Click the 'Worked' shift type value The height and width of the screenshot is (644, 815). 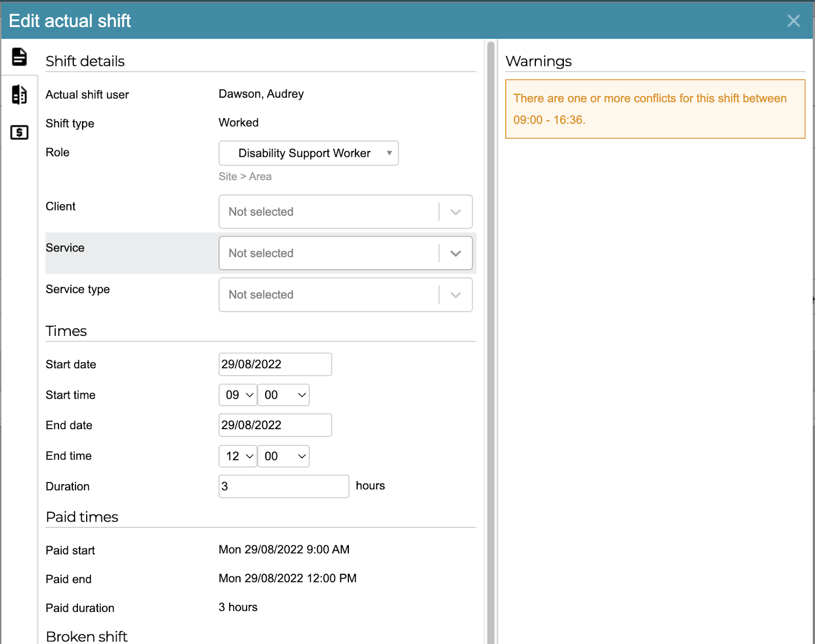point(238,123)
